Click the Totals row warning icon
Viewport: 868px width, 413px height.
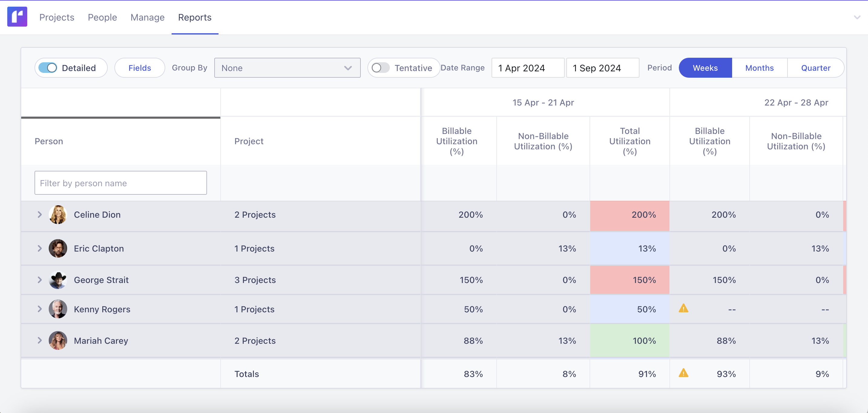click(683, 373)
